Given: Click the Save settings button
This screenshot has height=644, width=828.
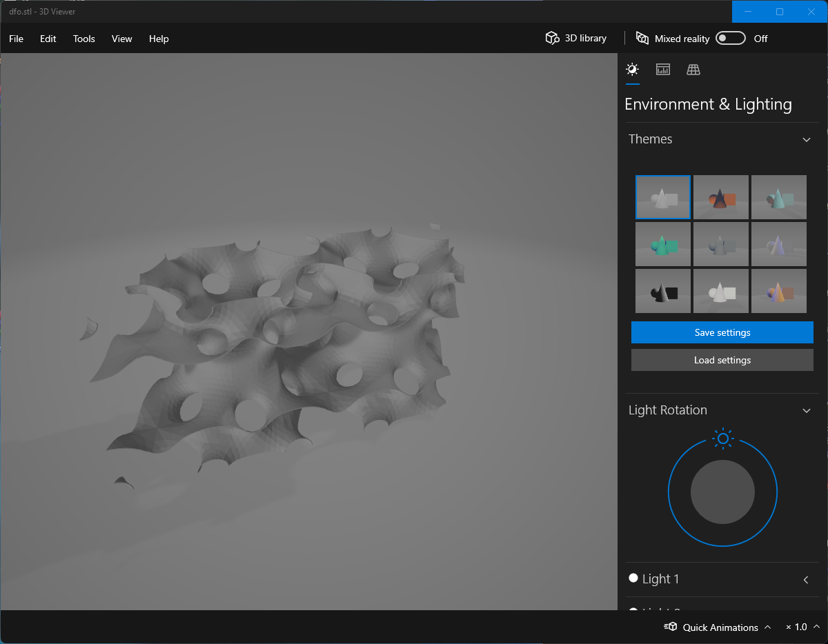Looking at the screenshot, I should click(722, 332).
